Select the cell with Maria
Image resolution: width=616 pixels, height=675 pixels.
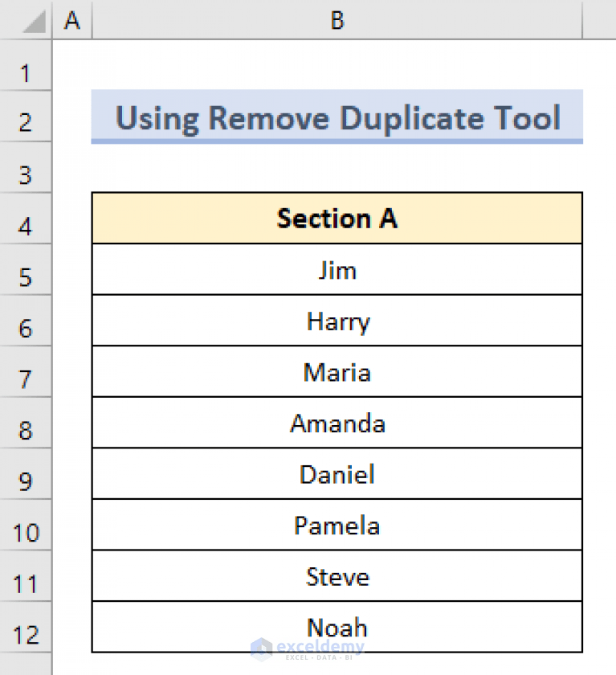pos(337,372)
